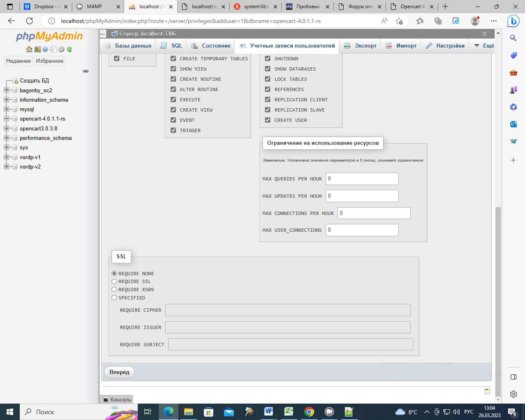Click the log out door icon

pos(37,49)
